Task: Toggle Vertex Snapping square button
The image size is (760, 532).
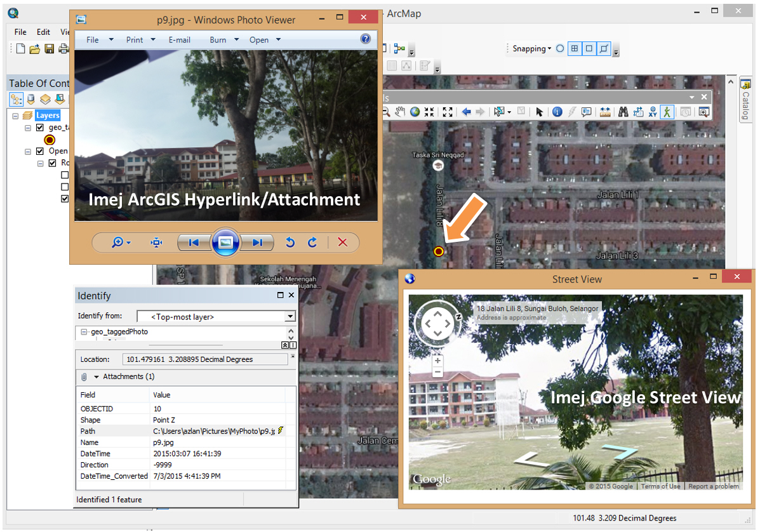Action: (x=589, y=48)
